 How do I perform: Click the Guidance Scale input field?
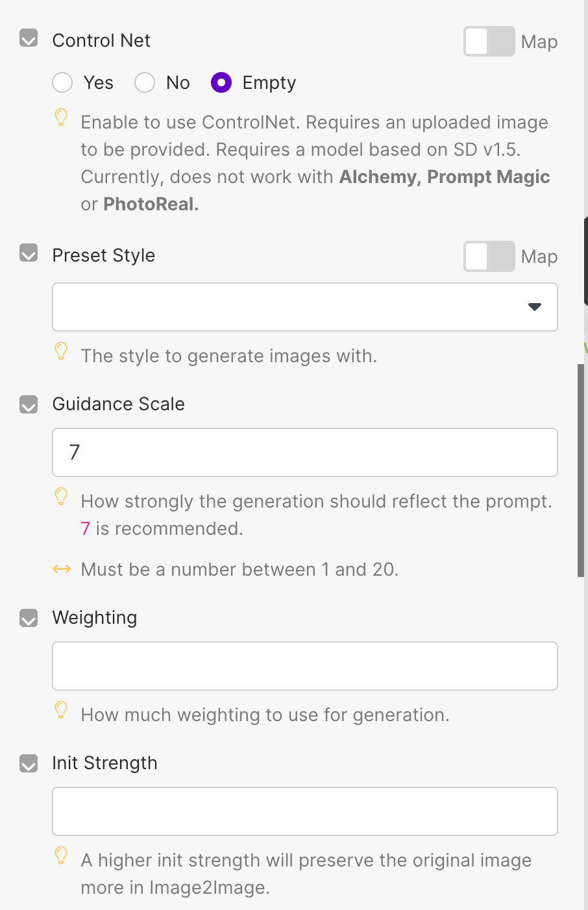[x=304, y=452]
